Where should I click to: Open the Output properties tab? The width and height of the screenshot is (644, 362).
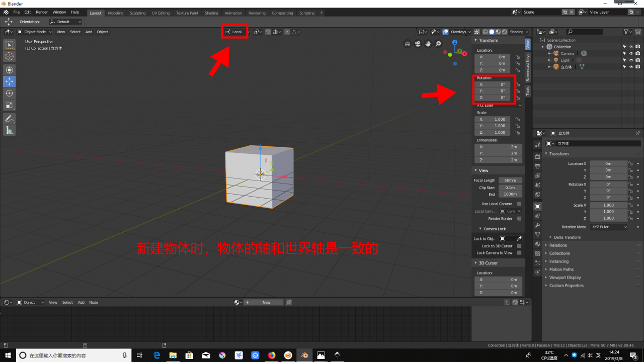[x=537, y=166]
